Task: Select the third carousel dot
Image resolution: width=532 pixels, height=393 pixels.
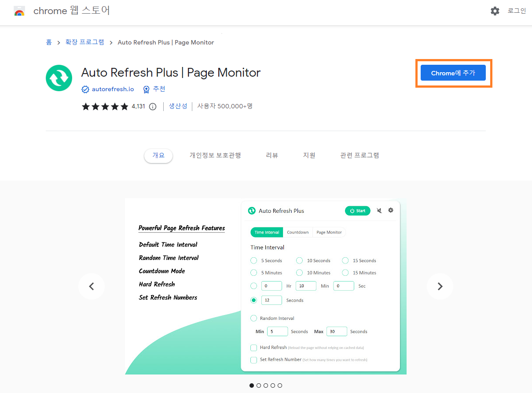Action: tap(266, 386)
